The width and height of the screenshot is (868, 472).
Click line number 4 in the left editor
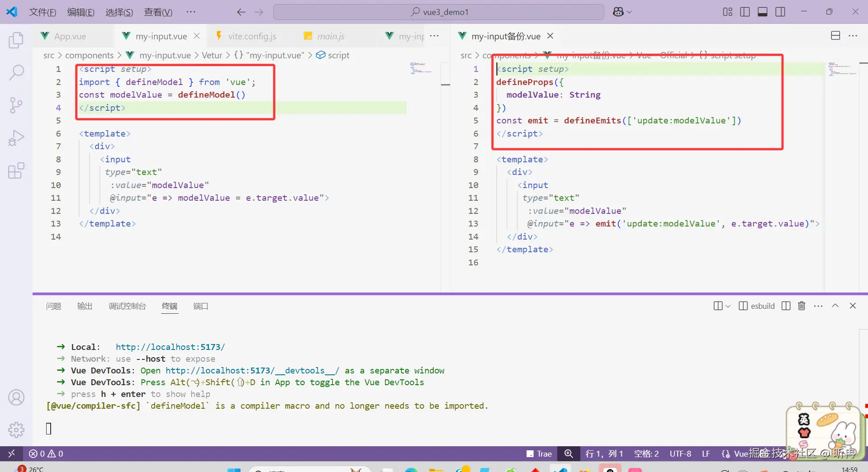(58, 108)
